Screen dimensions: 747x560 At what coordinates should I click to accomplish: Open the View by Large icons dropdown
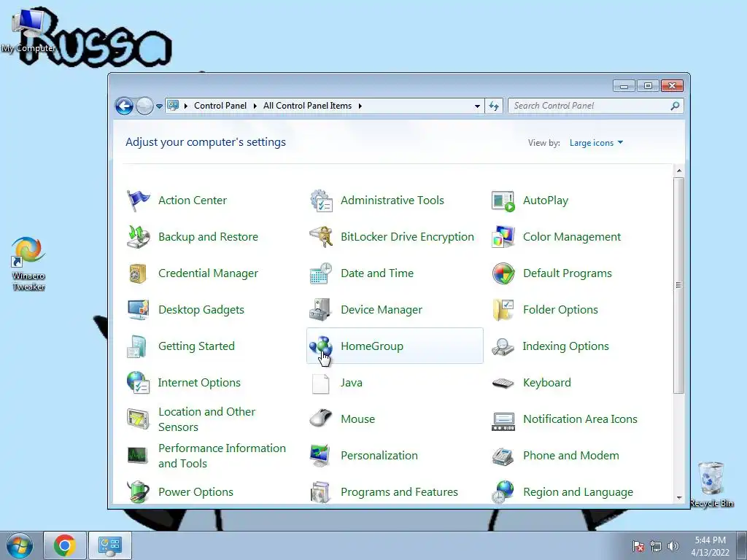[x=596, y=143]
